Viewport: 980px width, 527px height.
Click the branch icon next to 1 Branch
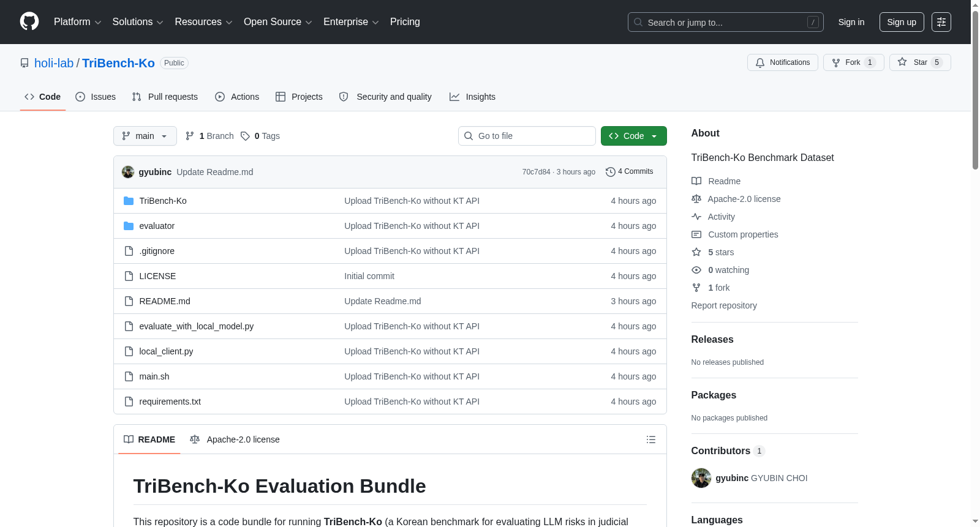[x=190, y=136]
